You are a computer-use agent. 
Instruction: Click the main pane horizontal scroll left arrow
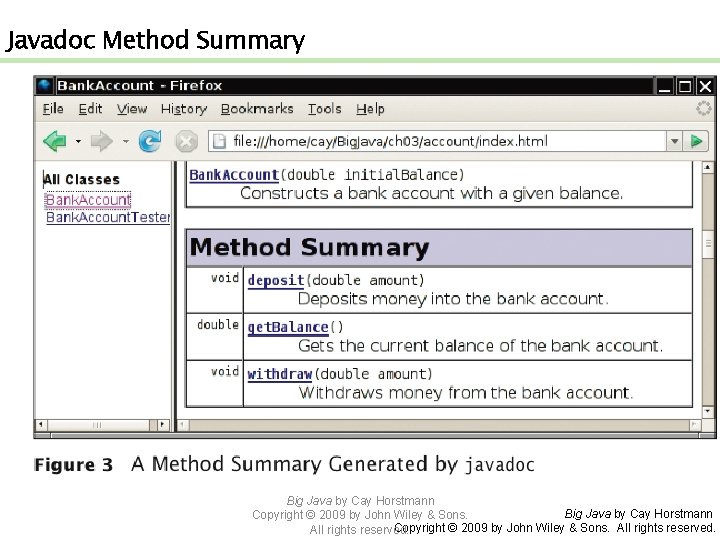(x=182, y=425)
